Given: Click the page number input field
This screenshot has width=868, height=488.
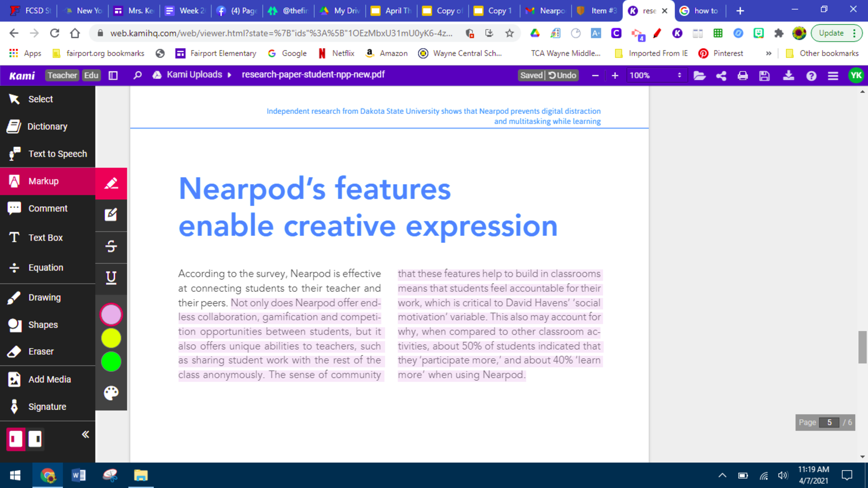Looking at the screenshot, I should (829, 422).
